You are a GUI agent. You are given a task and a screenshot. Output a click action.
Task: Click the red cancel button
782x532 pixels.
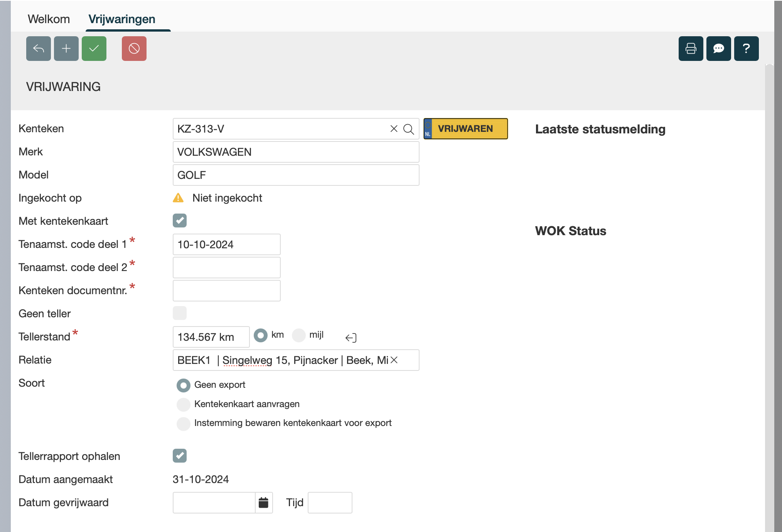134,49
